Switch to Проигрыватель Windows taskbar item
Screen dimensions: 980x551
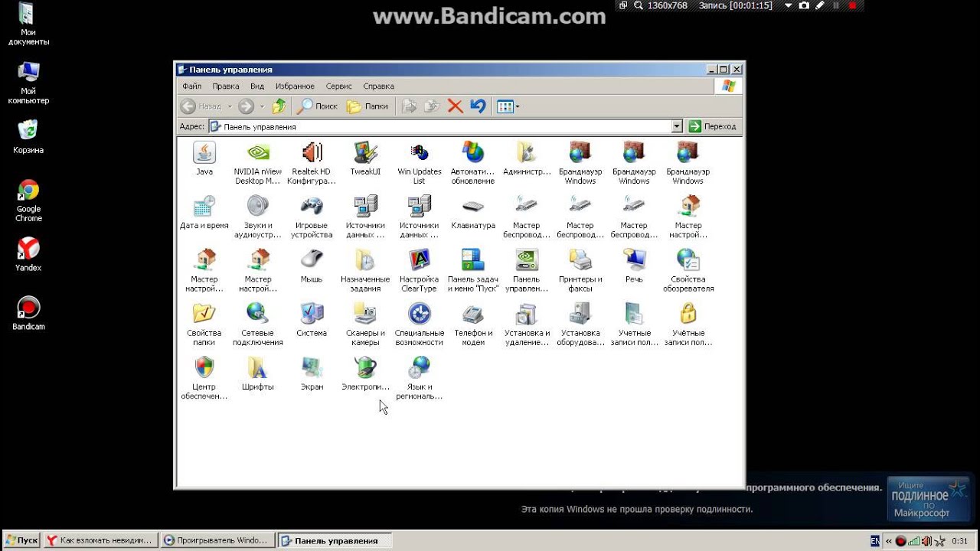point(217,540)
